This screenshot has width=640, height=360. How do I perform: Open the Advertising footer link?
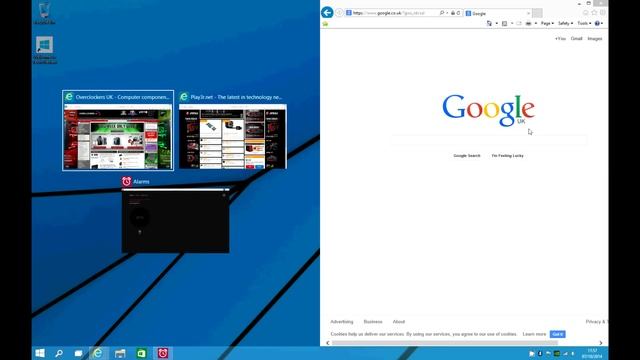coord(342,322)
